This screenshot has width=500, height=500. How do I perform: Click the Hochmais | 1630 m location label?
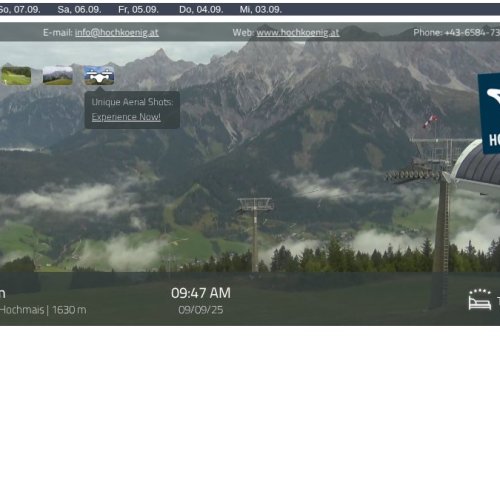click(x=43, y=310)
